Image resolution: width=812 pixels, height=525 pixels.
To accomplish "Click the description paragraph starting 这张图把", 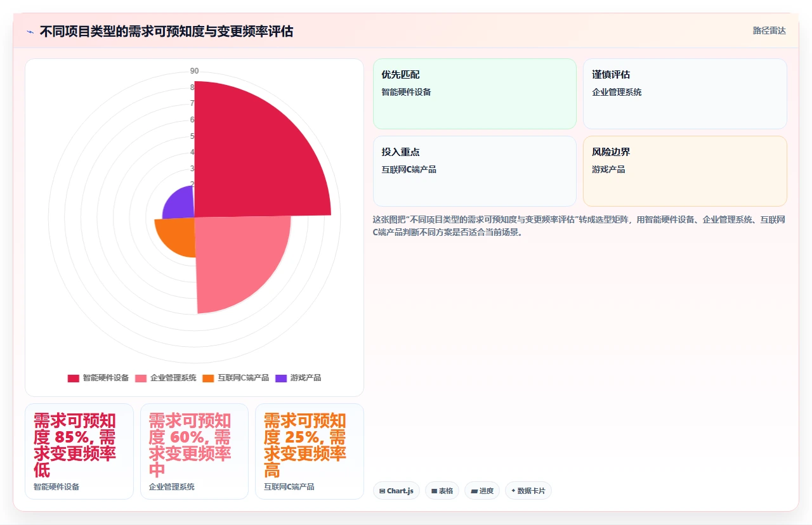I will click(579, 226).
